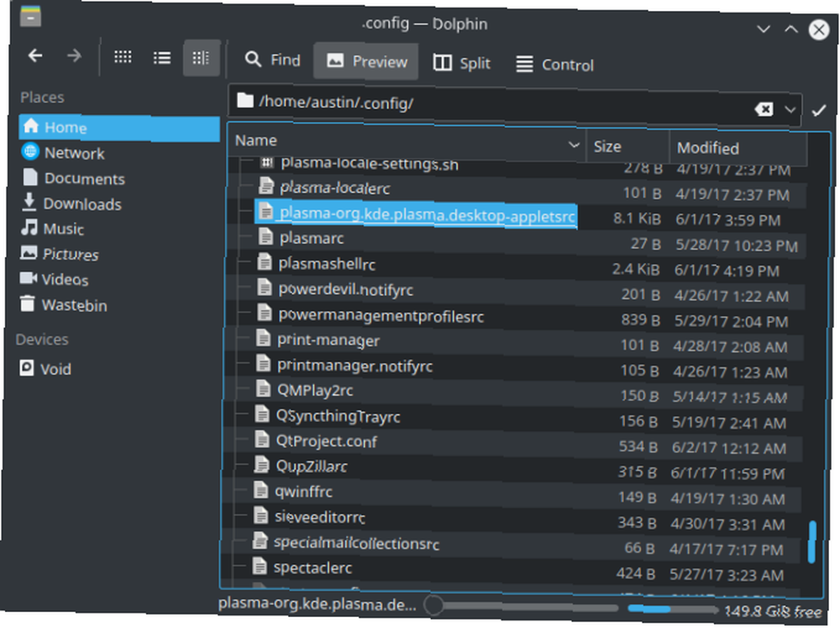
Task: Open Music in Places
Action: click(52, 228)
